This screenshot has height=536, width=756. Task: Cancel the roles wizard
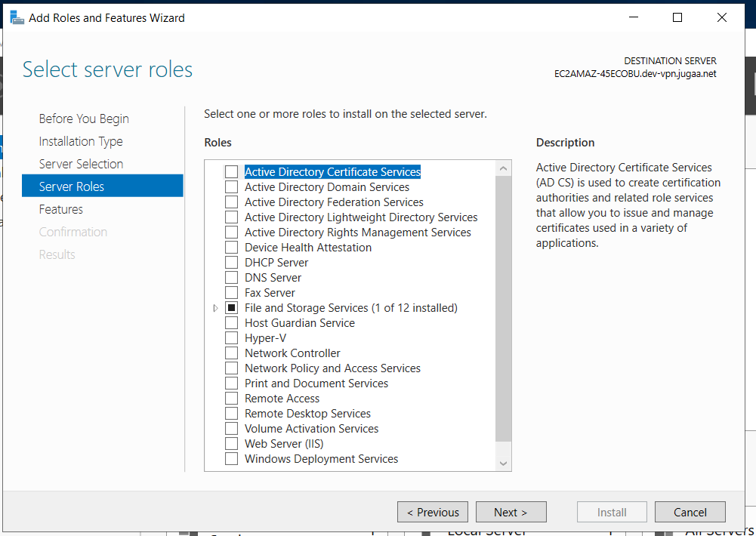click(x=690, y=512)
